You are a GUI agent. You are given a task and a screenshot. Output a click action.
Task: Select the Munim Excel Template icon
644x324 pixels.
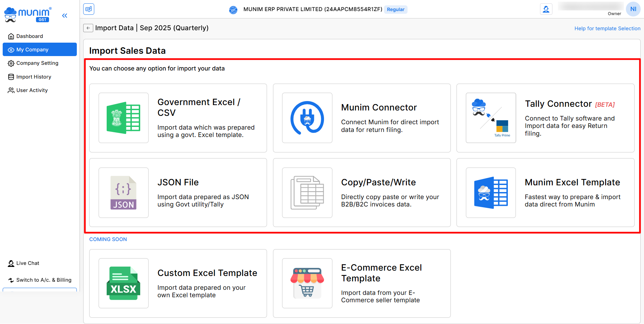point(491,193)
